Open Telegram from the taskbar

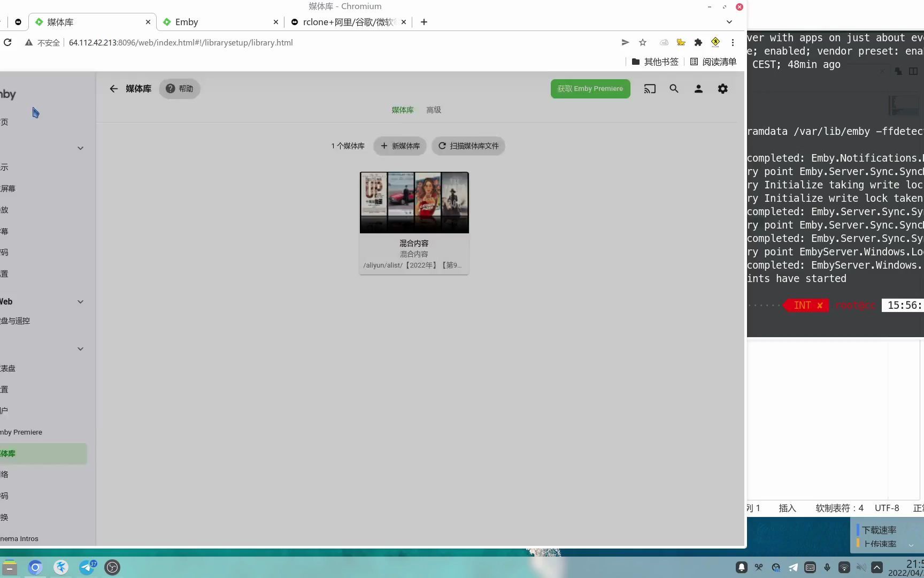point(87,567)
